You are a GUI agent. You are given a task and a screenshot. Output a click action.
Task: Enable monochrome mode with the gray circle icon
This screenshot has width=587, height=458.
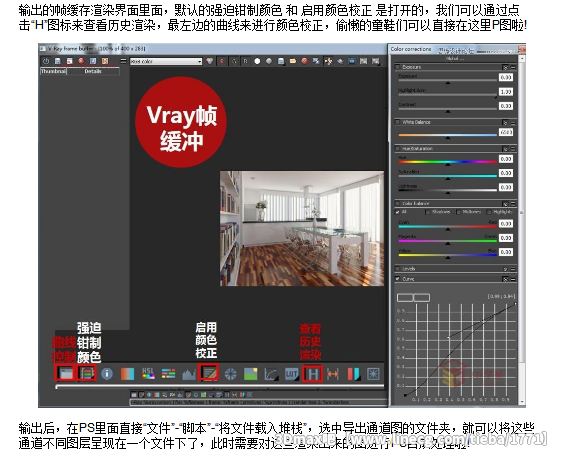click(269, 61)
